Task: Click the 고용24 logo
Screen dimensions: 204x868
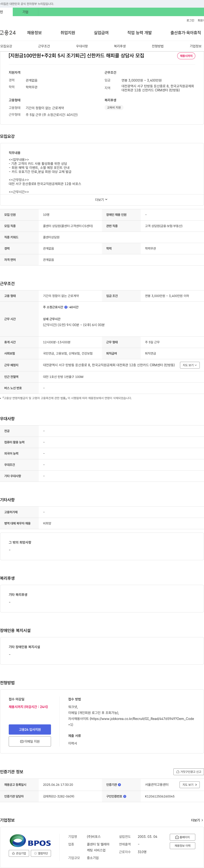Action: (x=8, y=33)
